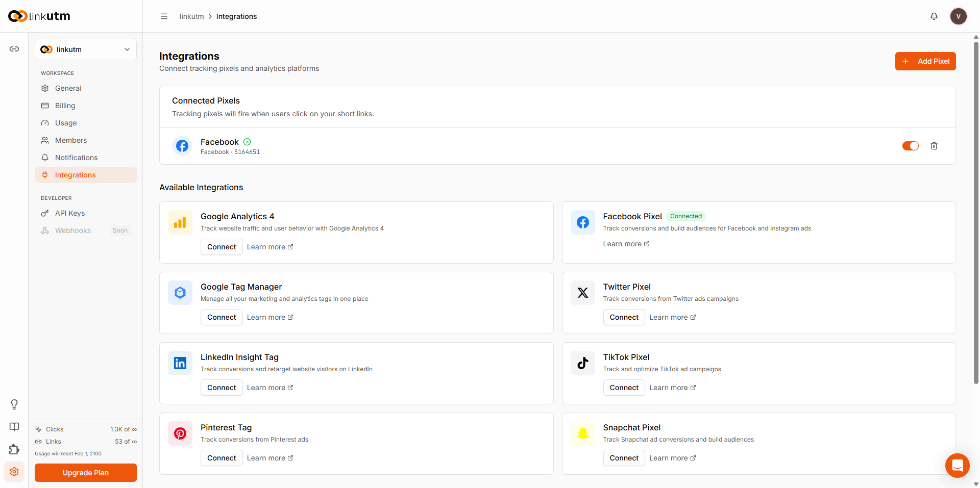Expand the linkutm workspace switcher dropdown

[x=86, y=49]
